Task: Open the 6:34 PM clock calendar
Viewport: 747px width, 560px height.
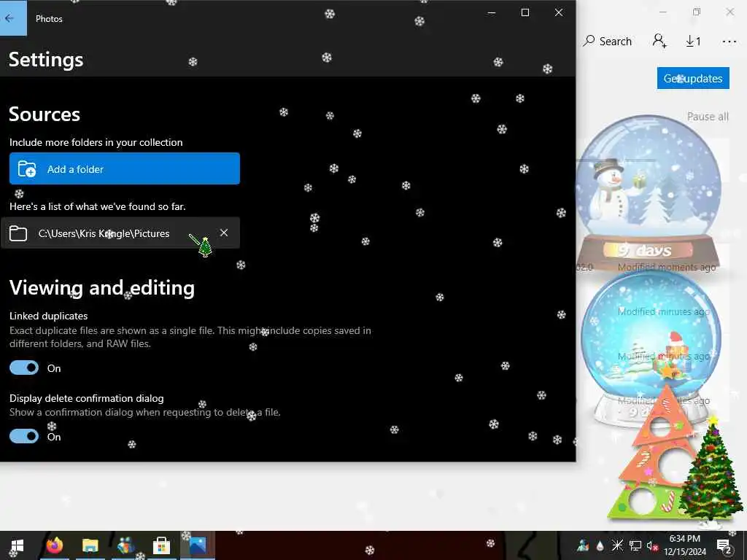Action: [685, 545]
